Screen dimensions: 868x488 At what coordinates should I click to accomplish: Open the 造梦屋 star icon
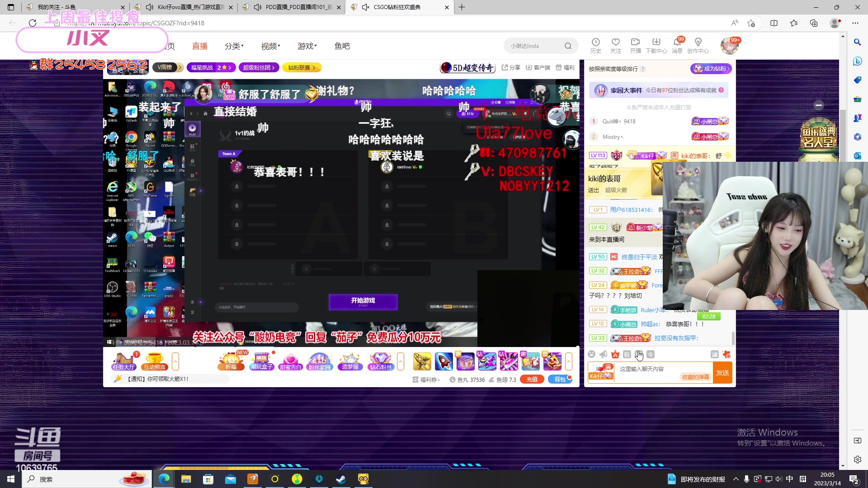click(x=350, y=361)
